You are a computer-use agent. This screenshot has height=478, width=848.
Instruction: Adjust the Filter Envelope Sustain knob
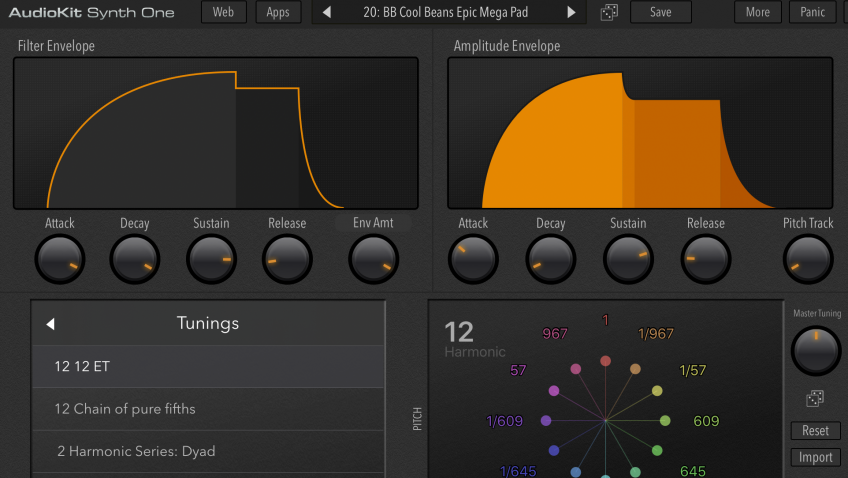coord(211,259)
